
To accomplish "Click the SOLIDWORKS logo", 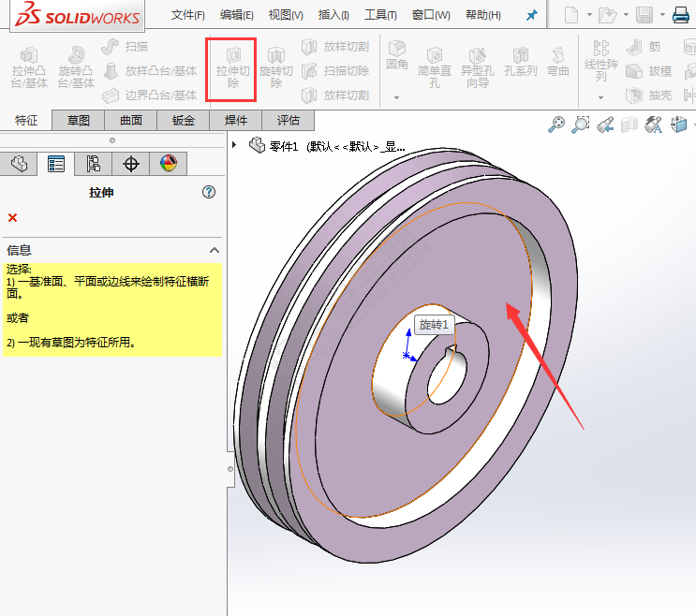I will [77, 15].
